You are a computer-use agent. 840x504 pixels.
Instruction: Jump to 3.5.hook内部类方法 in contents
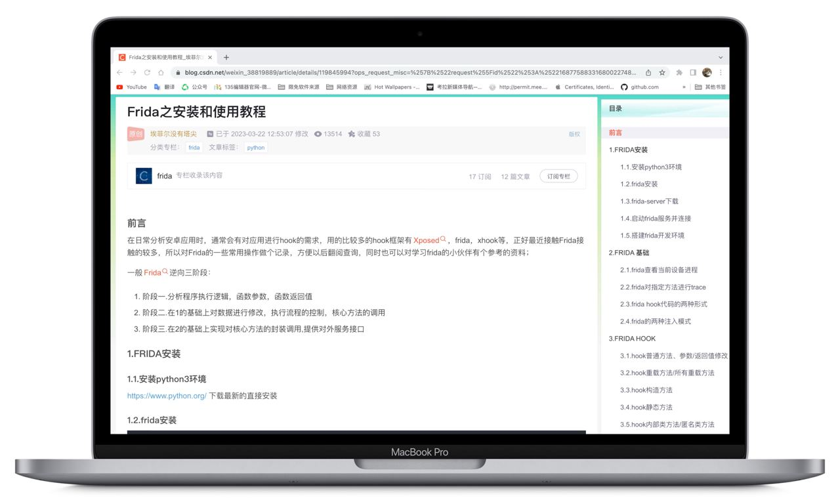point(667,425)
